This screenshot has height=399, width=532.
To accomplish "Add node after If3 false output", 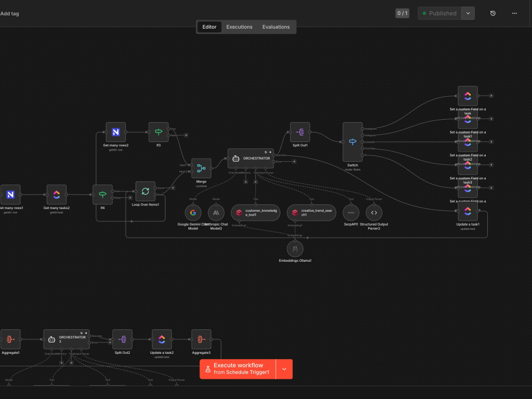I will point(186,135).
